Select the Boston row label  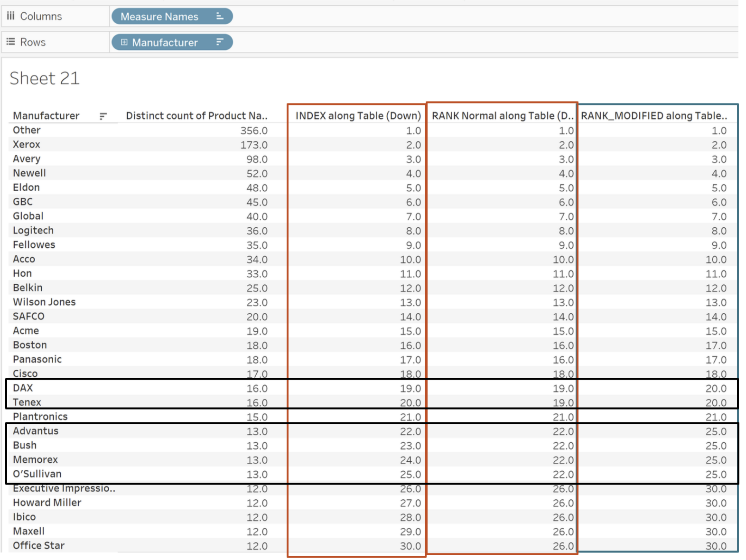[x=30, y=345]
